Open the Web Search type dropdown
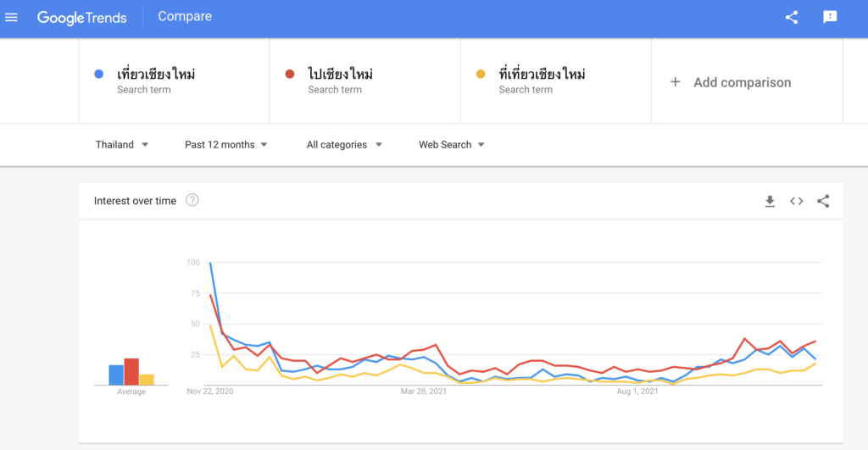The image size is (868, 450). coord(451,144)
